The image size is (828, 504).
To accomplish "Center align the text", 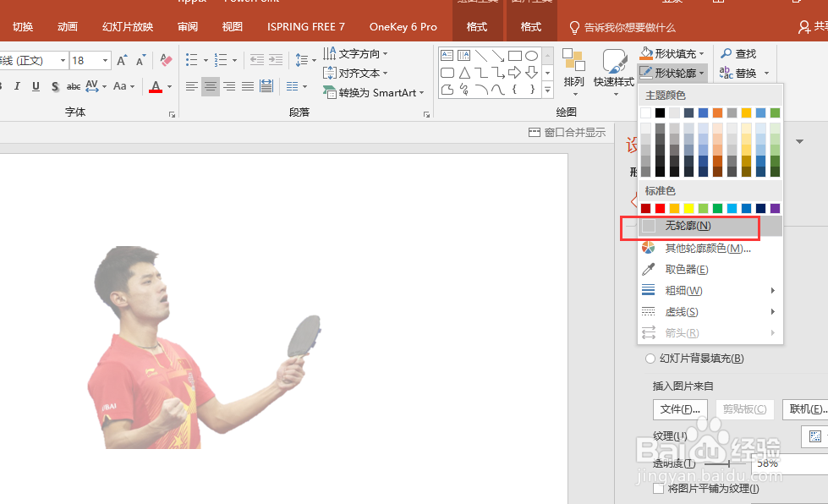I will 210,86.
